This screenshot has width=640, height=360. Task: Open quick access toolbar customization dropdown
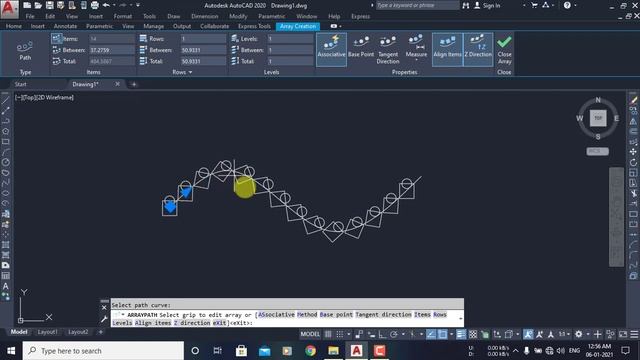tap(138, 5)
